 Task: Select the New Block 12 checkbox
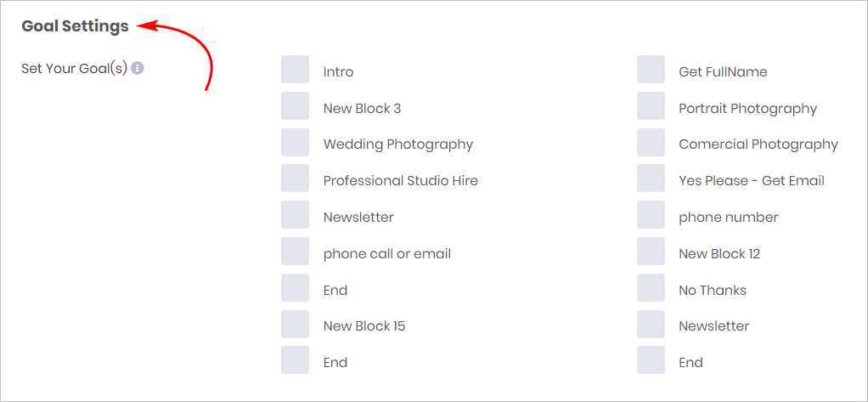pos(651,252)
